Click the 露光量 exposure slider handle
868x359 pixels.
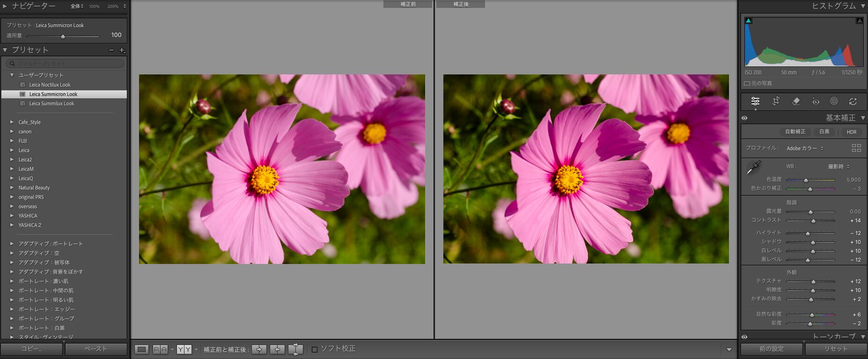pyautogui.click(x=810, y=212)
